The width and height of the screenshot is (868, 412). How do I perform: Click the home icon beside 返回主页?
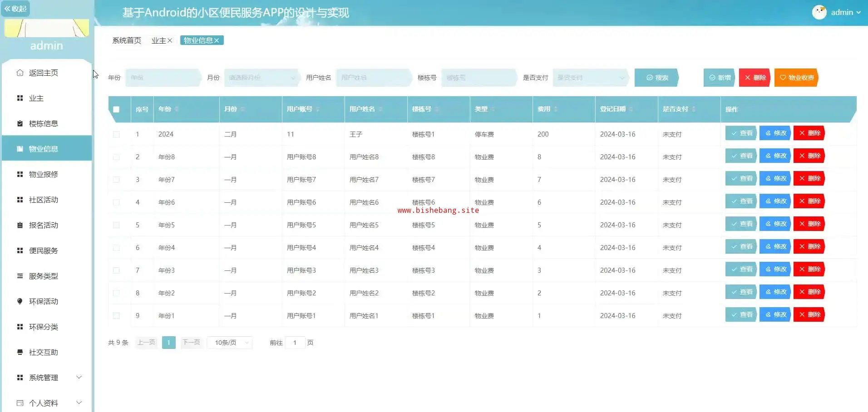(x=20, y=73)
